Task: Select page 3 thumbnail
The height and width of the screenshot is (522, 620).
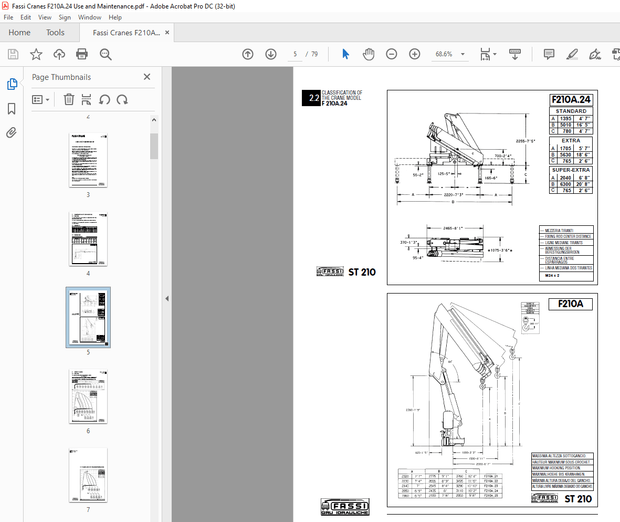Action: click(x=88, y=160)
